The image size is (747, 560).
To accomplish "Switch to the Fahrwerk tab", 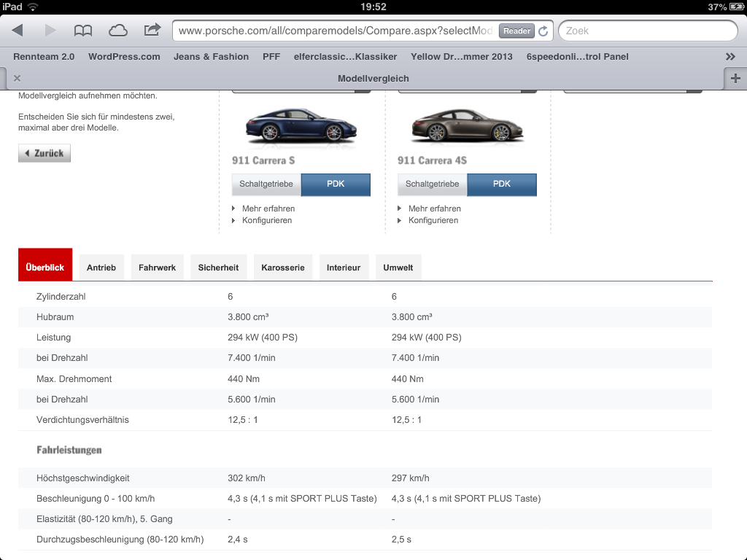I will 158,268.
